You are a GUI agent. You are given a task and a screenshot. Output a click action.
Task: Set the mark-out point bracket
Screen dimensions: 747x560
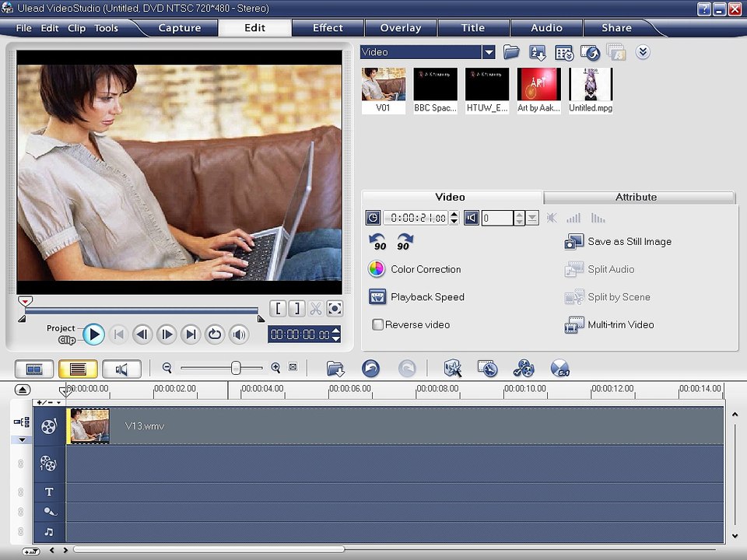pyautogui.click(x=296, y=309)
